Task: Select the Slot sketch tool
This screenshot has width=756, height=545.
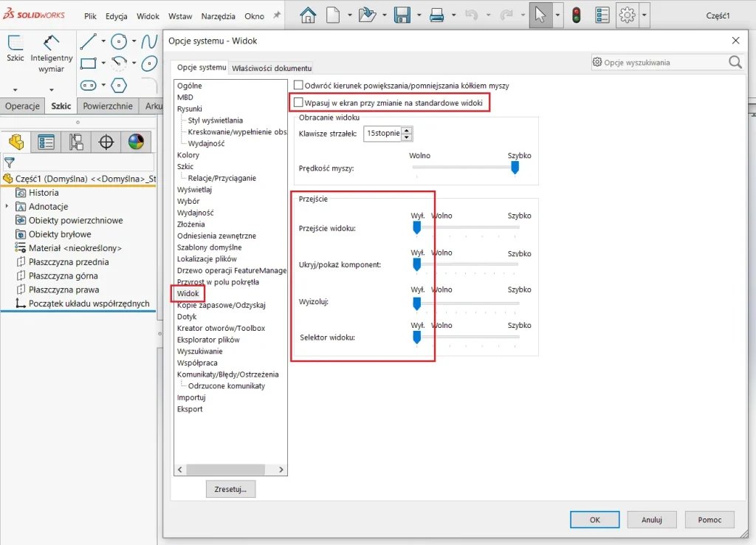Action: [89, 86]
